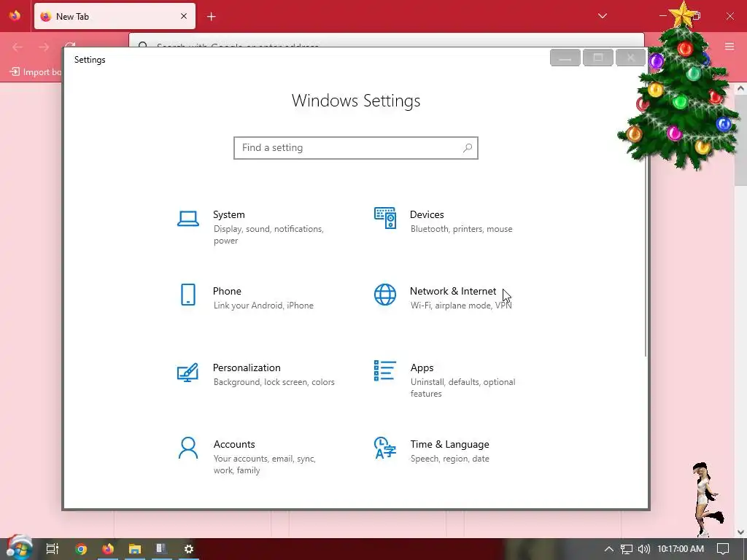
Task: Click the fourth taskbar app icon
Action: 161,549
